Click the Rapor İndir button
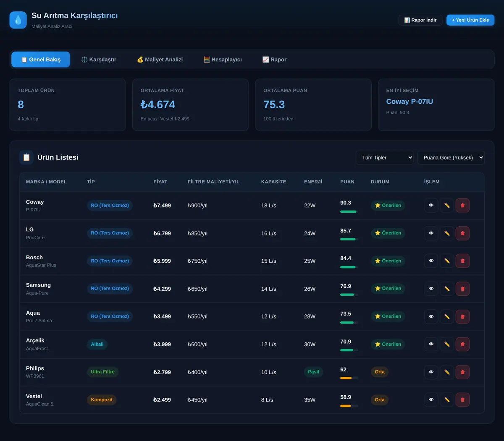Image resolution: width=504 pixels, height=441 pixels. coord(420,20)
